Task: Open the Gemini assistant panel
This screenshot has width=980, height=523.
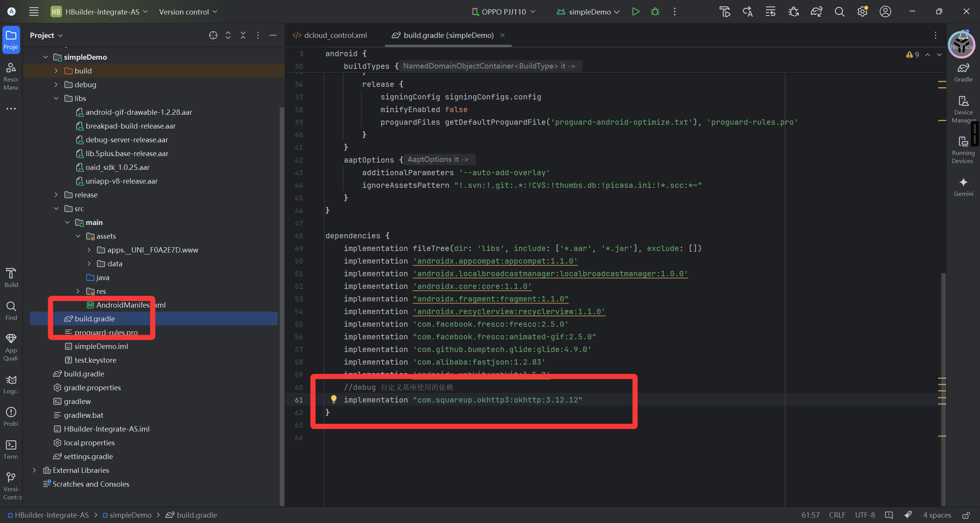Action: 963,187
